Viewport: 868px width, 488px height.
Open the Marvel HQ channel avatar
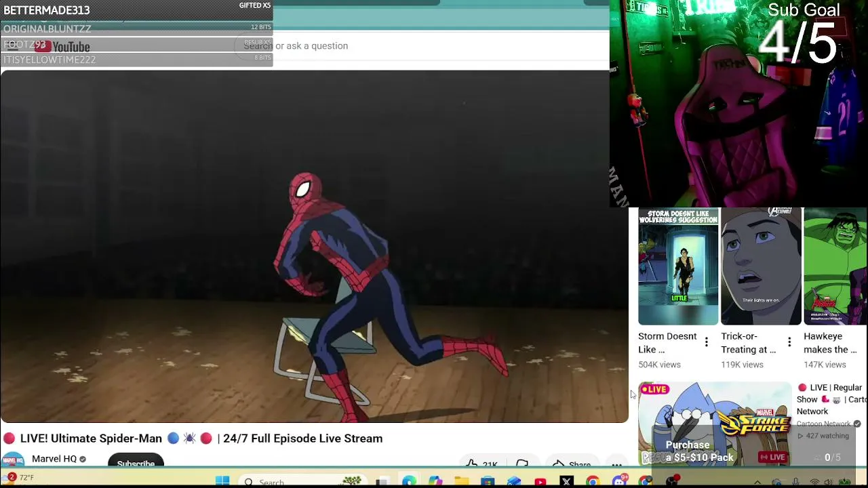click(13, 460)
